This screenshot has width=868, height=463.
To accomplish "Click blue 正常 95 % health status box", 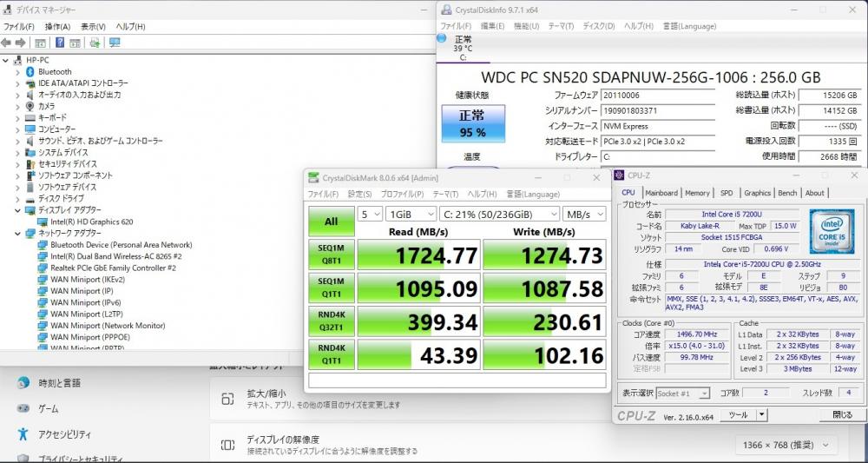I will click(x=473, y=123).
